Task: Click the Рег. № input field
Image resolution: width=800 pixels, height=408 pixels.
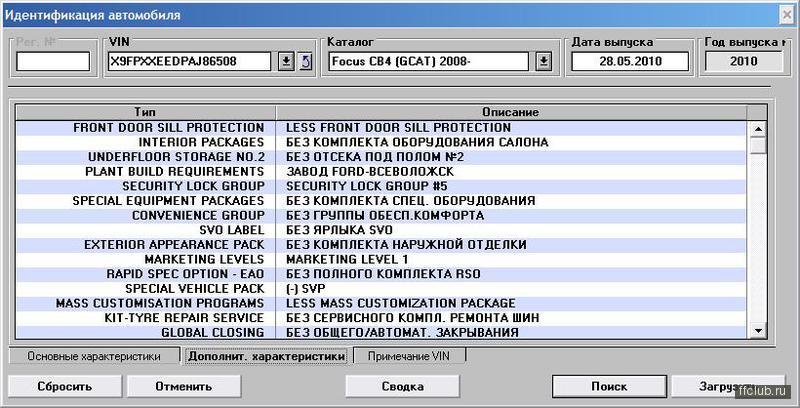Action: pyautogui.click(x=53, y=62)
